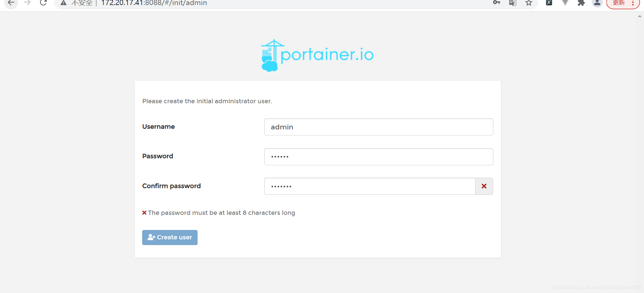Viewport: 644px width, 293px height.
Task: Open the browser profile avatar
Action: (x=597, y=3)
